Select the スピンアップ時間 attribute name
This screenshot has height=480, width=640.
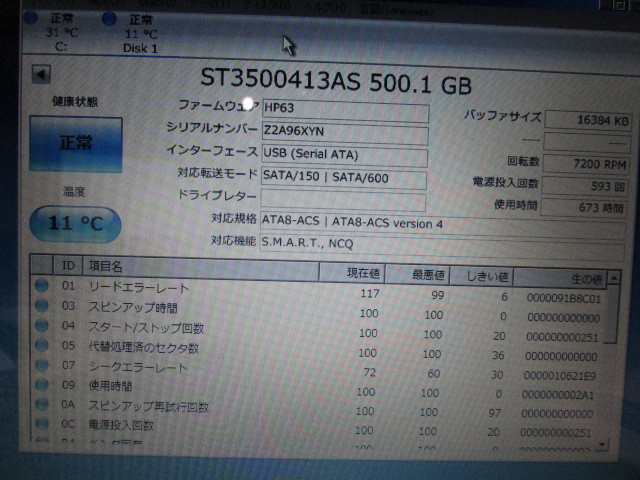click(133, 307)
